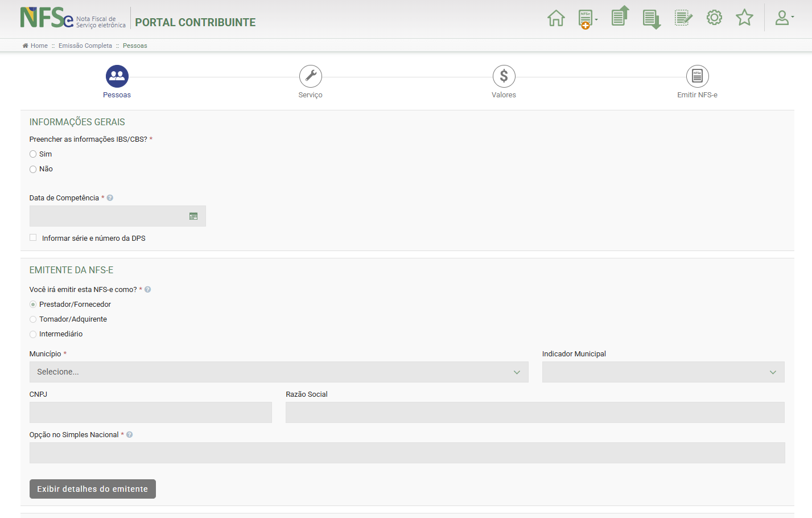Viewport: 812px width, 518px height.
Task: Expand the Município dropdown
Action: [279, 372]
